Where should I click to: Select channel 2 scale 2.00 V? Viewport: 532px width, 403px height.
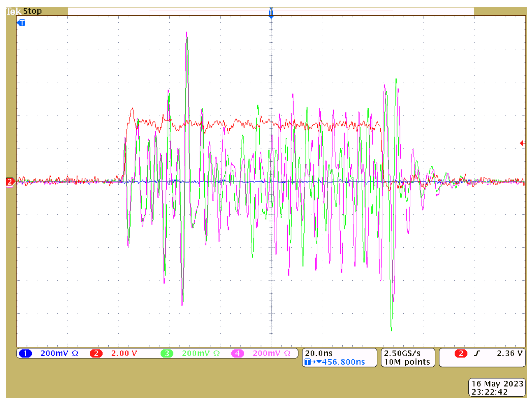point(124,353)
